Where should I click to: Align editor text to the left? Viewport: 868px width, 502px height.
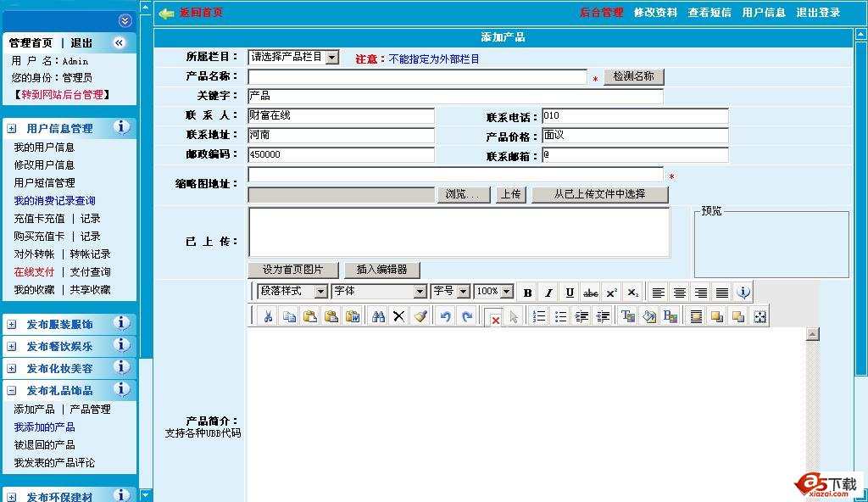click(658, 293)
